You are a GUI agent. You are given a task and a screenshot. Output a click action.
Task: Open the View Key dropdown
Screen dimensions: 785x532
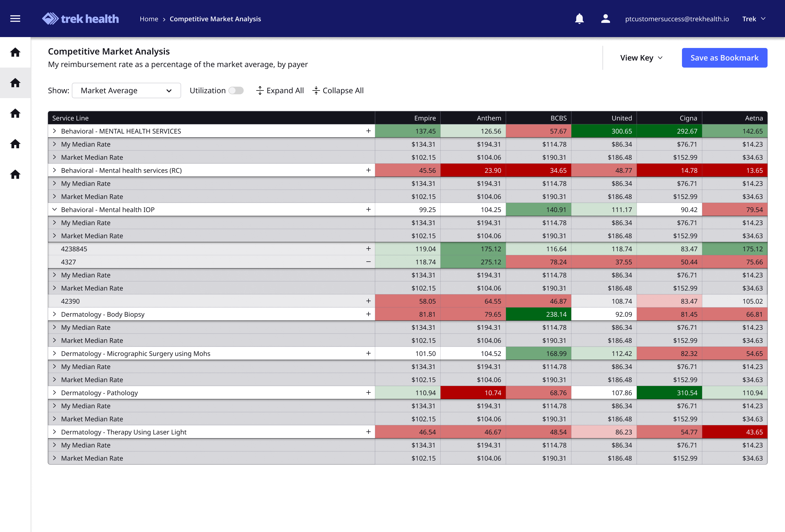click(641, 58)
